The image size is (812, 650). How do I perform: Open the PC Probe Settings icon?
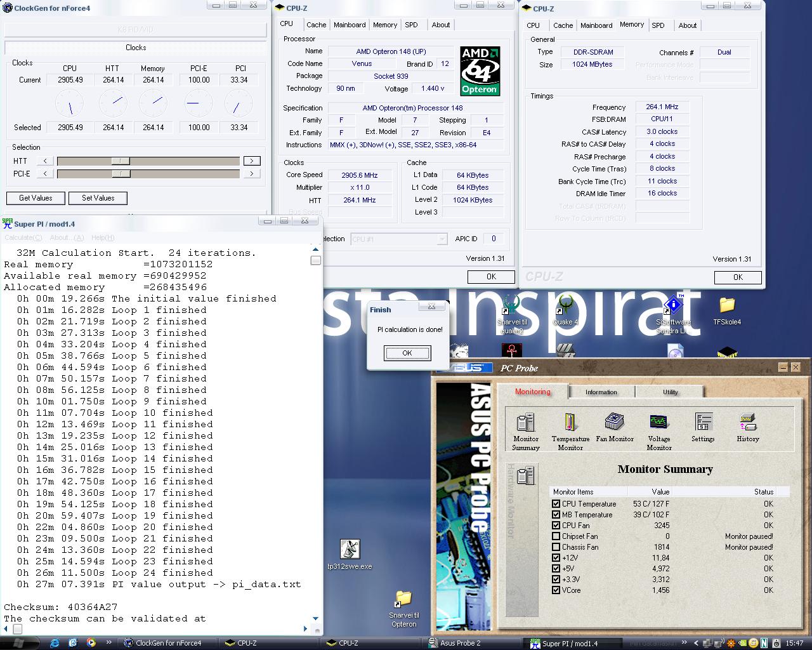point(703,423)
